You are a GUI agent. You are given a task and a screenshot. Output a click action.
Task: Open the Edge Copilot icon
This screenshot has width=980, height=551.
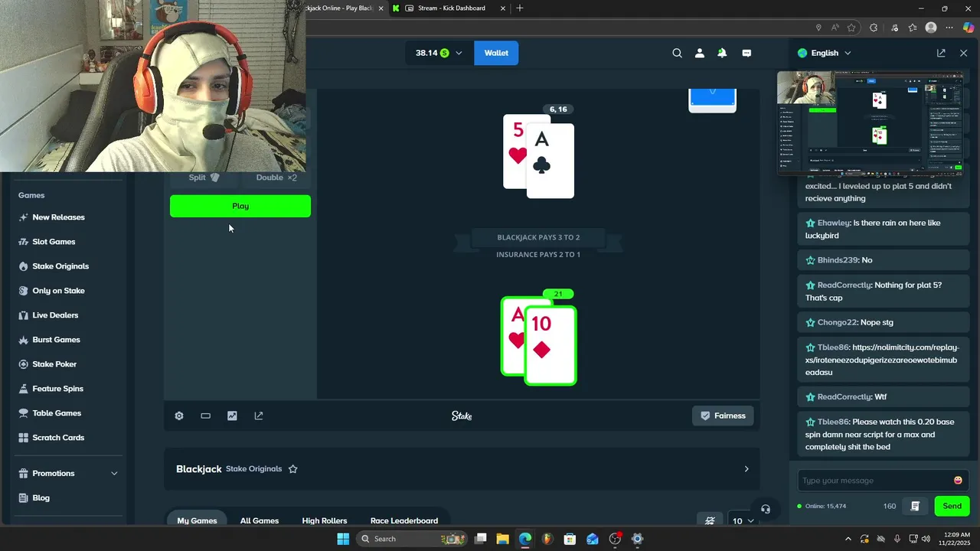[969, 28]
